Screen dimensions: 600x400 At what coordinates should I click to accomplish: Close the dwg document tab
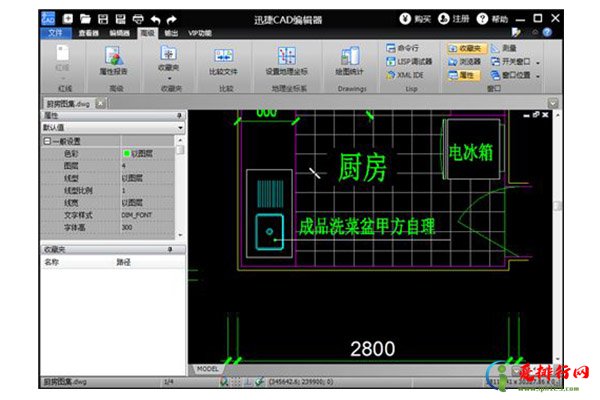100,103
